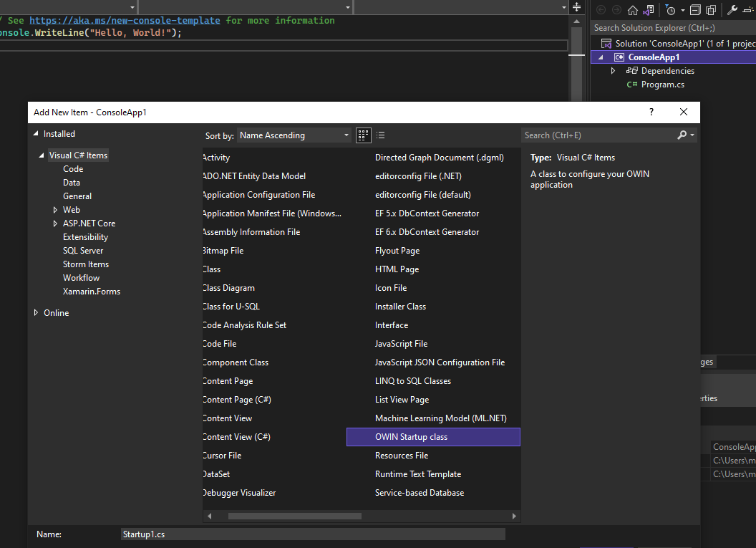The image size is (756, 548).
Task: Open the search options dropdown arrow
Action: (692, 135)
